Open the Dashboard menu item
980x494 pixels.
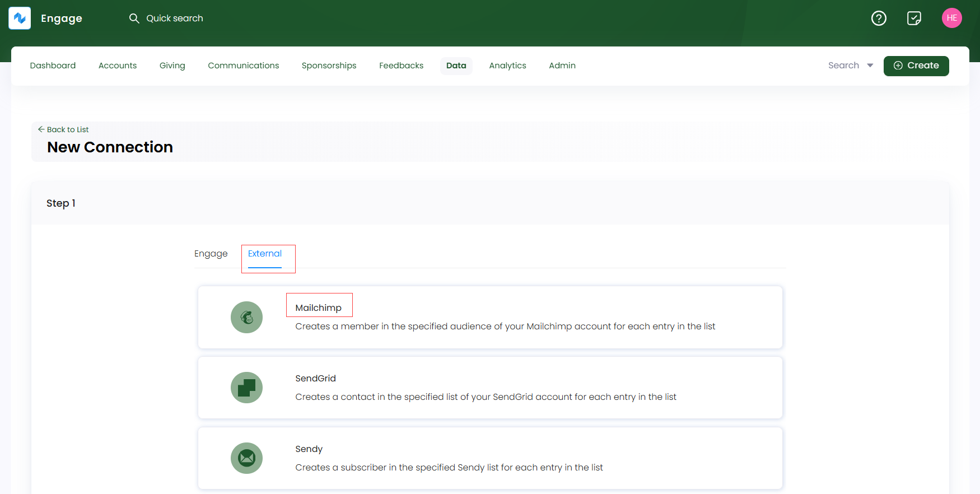click(x=53, y=66)
